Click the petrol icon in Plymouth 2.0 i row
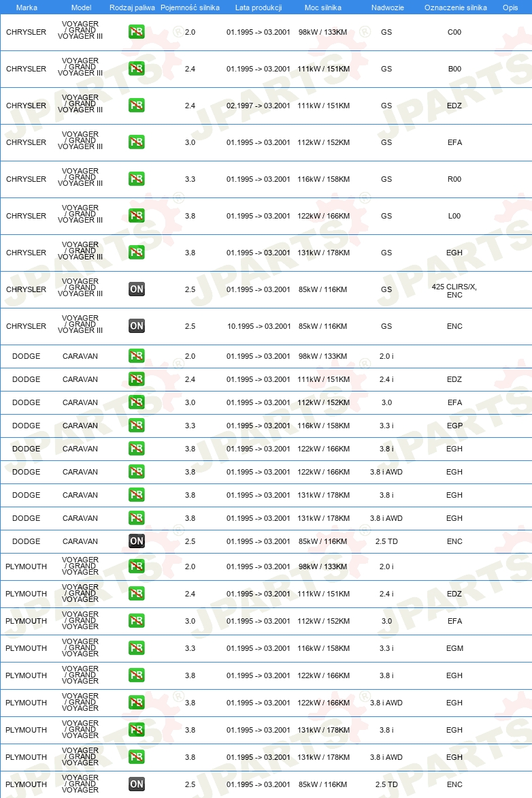Image resolution: width=532 pixels, height=798 pixels. click(136, 566)
